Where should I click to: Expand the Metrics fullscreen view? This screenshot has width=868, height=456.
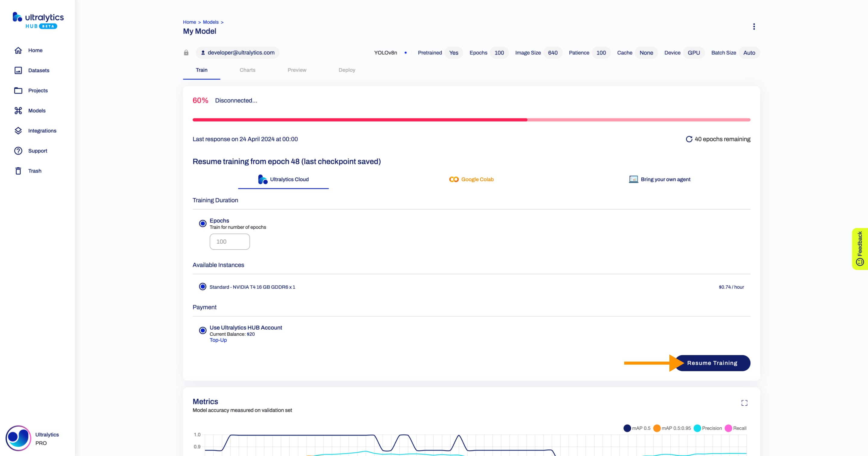pos(744,403)
